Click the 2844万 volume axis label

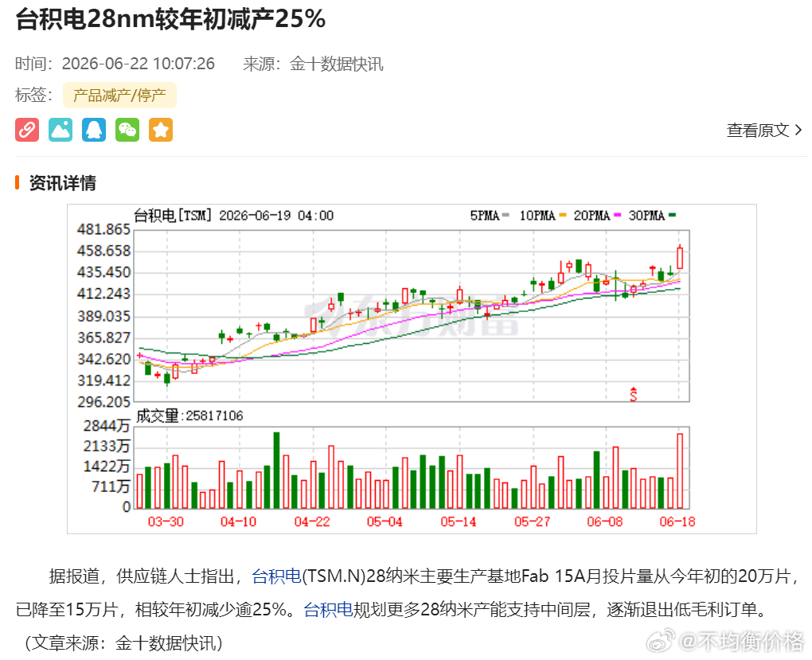(x=107, y=426)
